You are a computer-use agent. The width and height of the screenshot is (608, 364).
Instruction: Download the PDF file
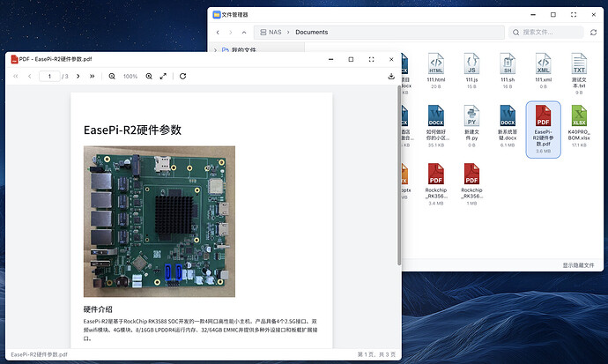coord(390,77)
